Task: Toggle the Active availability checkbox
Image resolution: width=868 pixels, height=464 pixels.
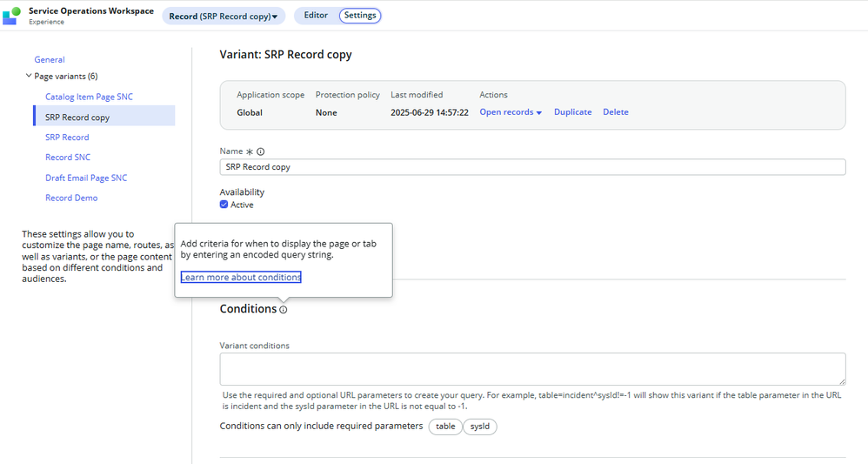Action: pyautogui.click(x=224, y=205)
